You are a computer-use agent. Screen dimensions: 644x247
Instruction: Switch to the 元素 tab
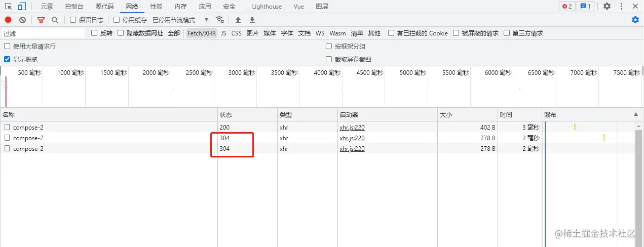coord(47,7)
